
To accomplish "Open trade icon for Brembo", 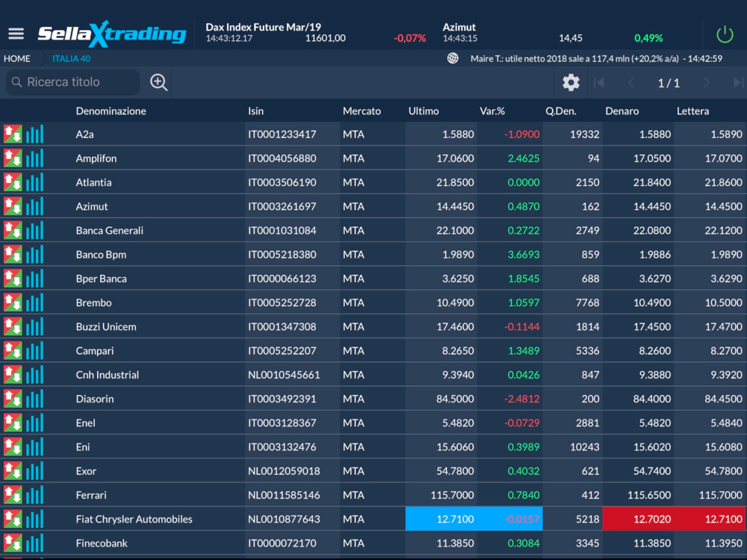I will [13, 302].
